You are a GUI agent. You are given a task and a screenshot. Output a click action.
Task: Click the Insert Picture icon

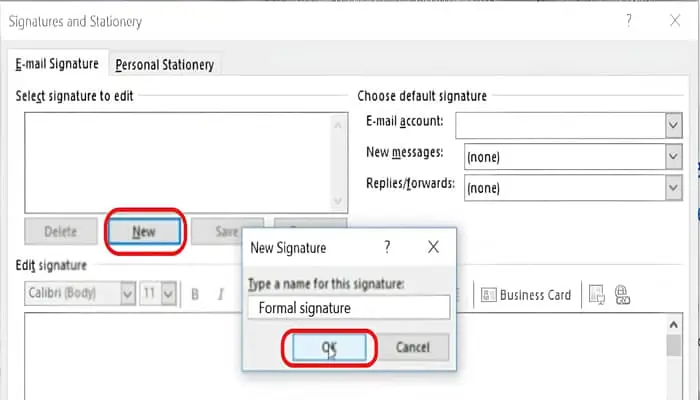click(596, 294)
